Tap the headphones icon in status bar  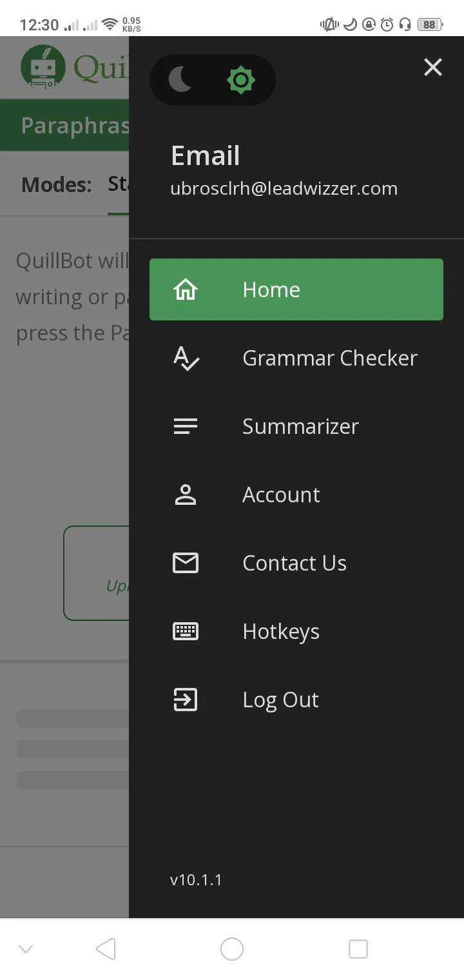pos(405,24)
